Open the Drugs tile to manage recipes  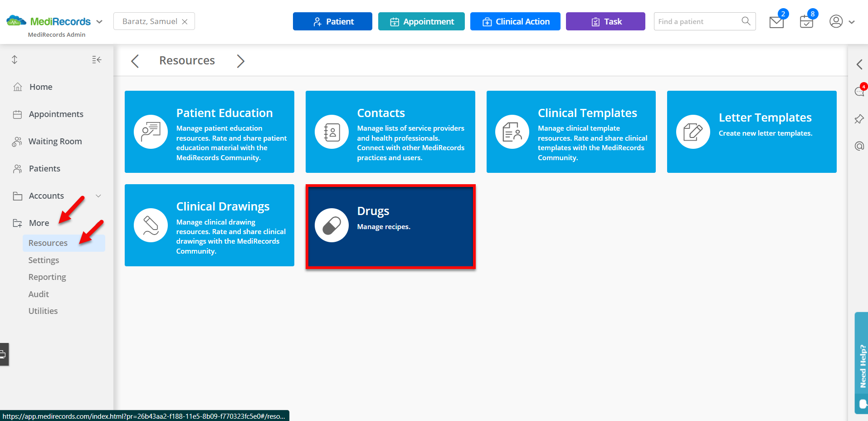tap(390, 225)
